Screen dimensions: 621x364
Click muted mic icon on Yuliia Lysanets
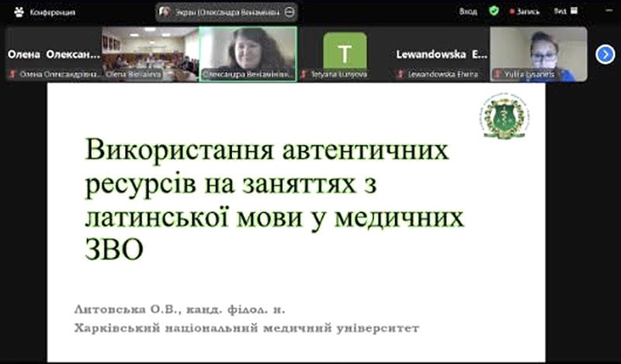(498, 75)
